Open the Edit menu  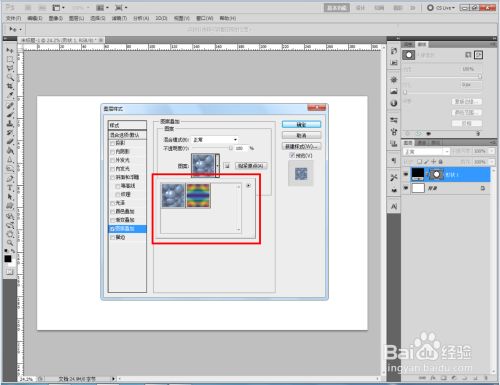point(34,18)
